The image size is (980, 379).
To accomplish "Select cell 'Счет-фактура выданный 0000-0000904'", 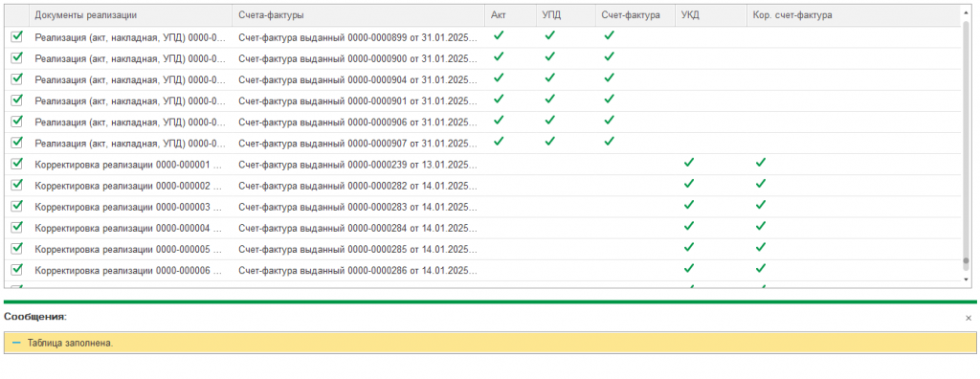I will pos(358,79).
